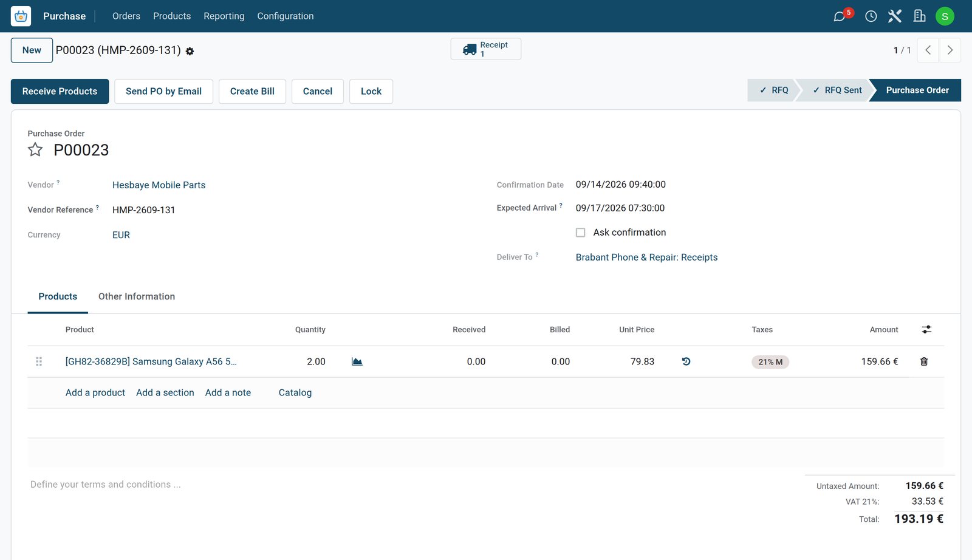972x560 pixels.
Task: Delete the Samsung Galaxy A56 order line
Action: 924,361
